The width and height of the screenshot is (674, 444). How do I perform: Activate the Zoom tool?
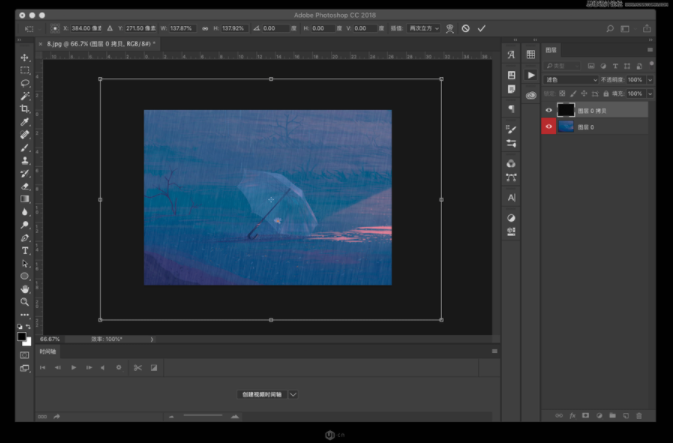(25, 301)
